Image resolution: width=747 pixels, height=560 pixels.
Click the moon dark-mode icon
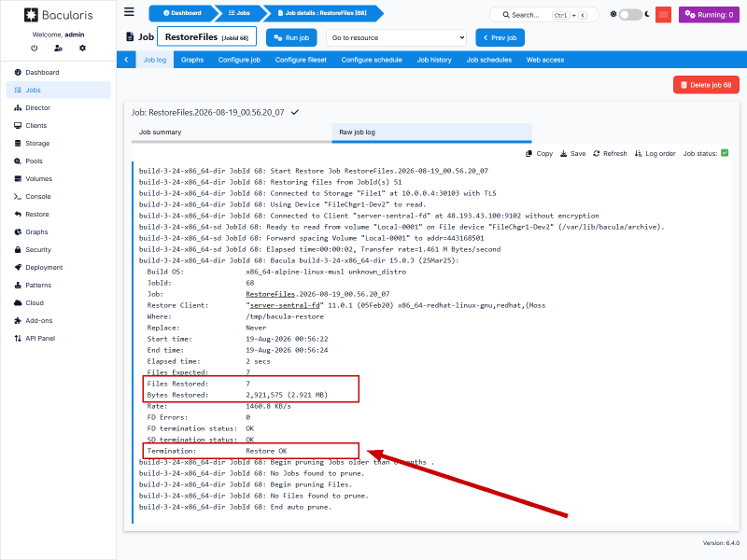pyautogui.click(x=647, y=14)
